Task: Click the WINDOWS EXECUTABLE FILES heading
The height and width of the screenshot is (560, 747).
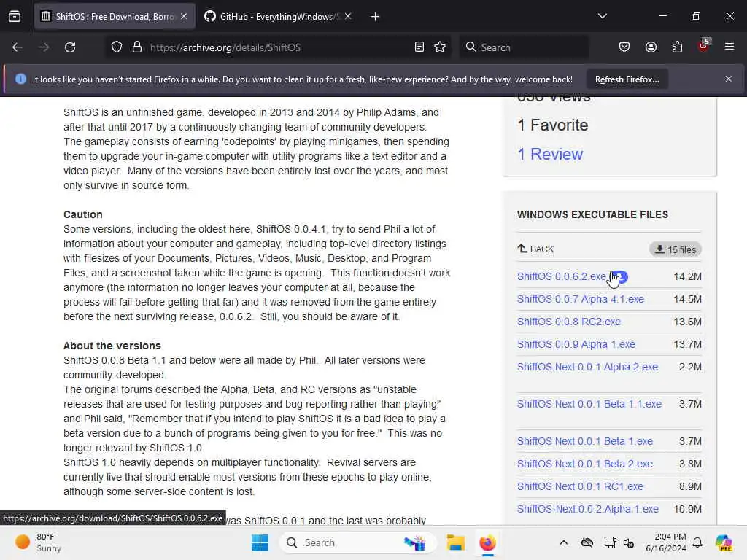Action: coord(592,215)
